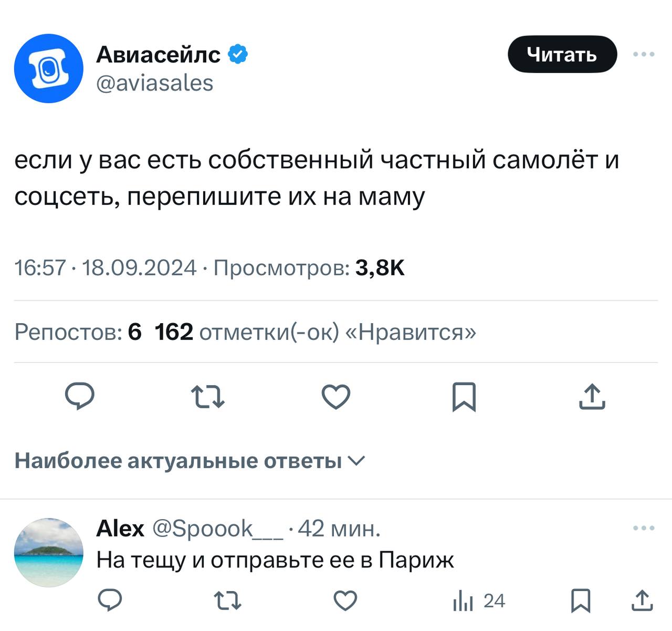
Task: View the Репостов count list
Action: tap(78, 332)
